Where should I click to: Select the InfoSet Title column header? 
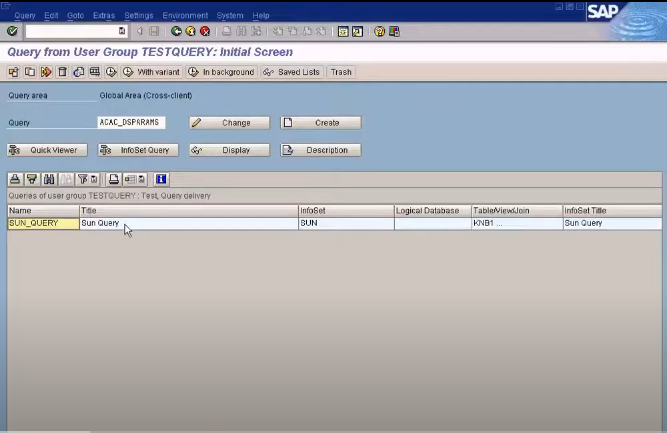613,211
